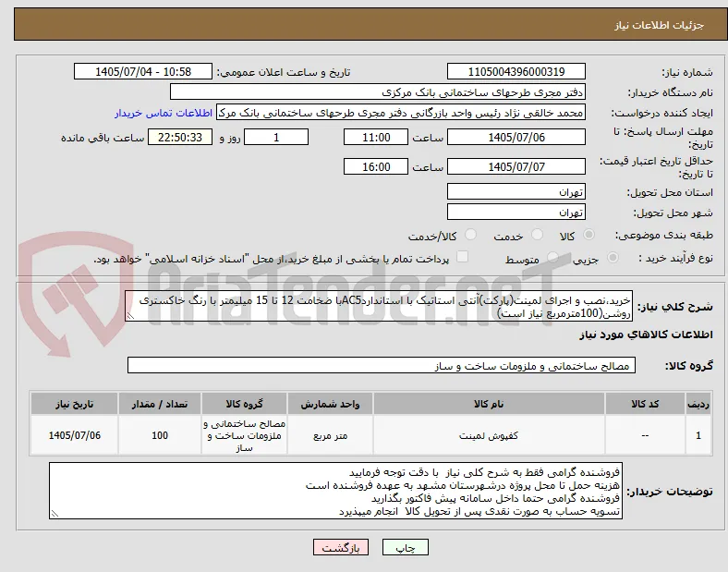Screen dimensions: 728x572
Task: Click the کد کالا column header
Action: click(645, 404)
